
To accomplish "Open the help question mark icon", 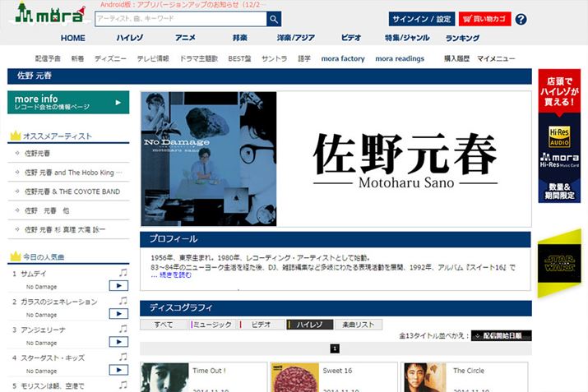I will coord(521,19).
